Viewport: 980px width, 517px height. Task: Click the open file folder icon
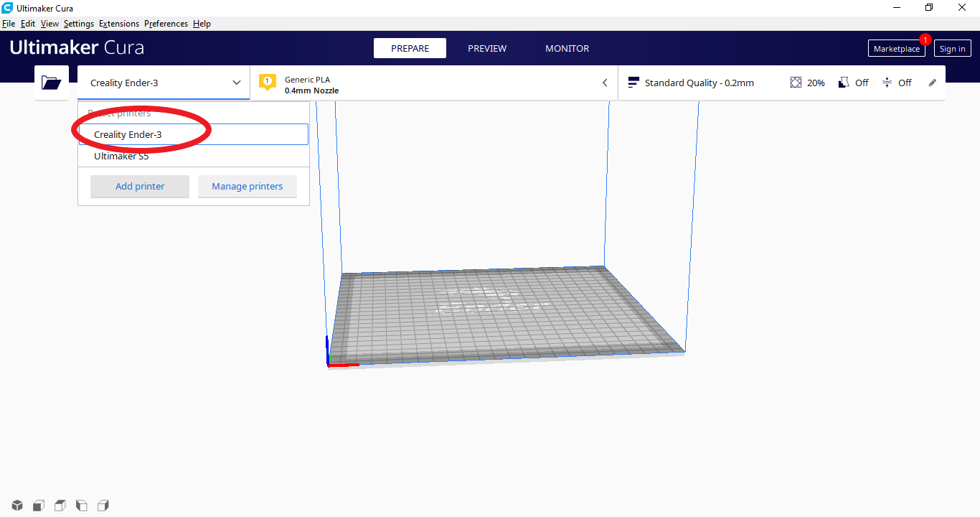(52, 83)
